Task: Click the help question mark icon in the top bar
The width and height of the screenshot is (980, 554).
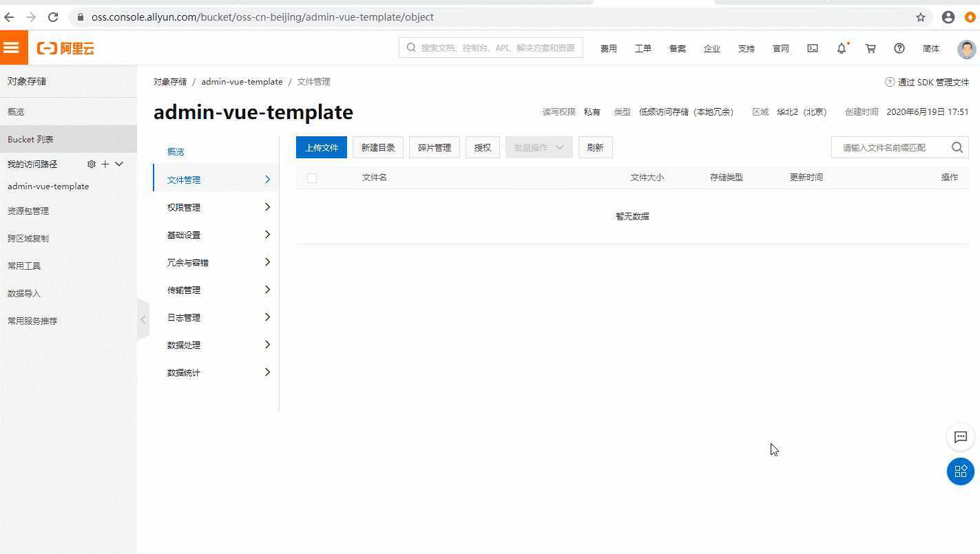Action: (899, 48)
